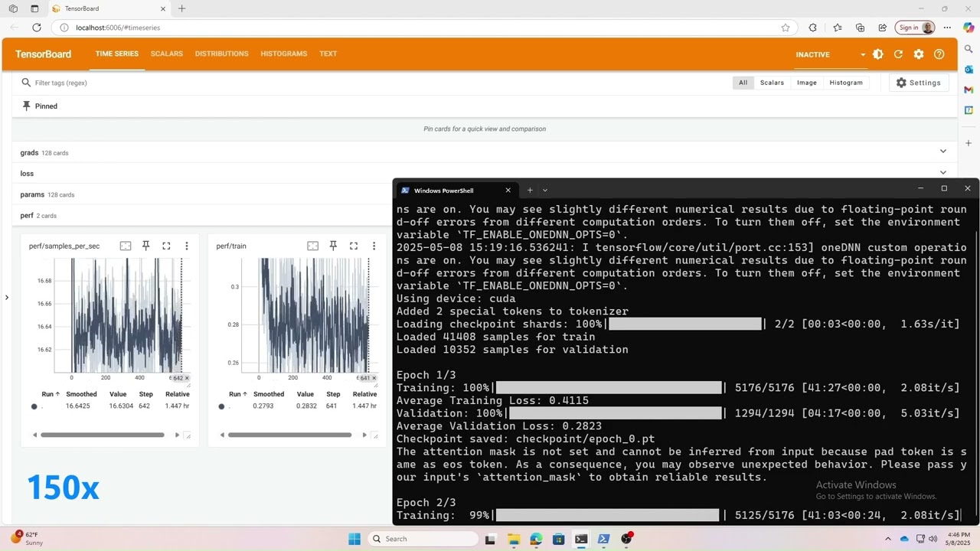Image resolution: width=980 pixels, height=551 pixels.
Task: Open PowerShell tab dropdown chevron
Action: (545, 190)
